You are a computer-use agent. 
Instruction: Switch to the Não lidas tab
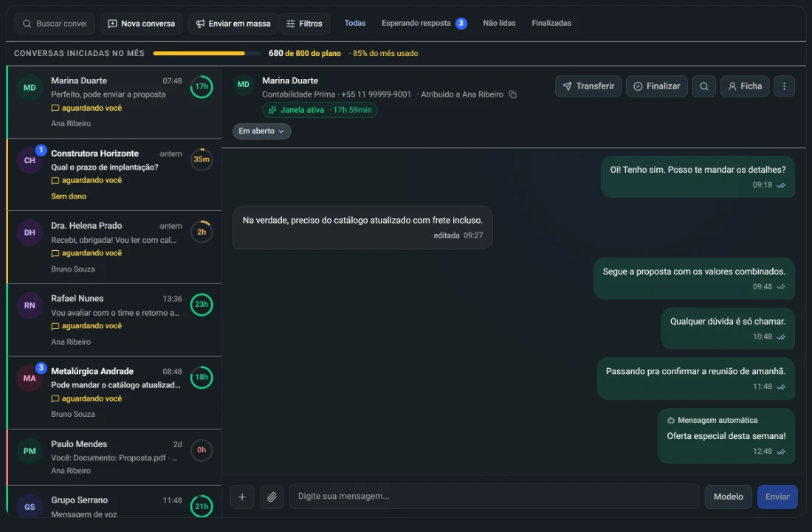point(499,24)
